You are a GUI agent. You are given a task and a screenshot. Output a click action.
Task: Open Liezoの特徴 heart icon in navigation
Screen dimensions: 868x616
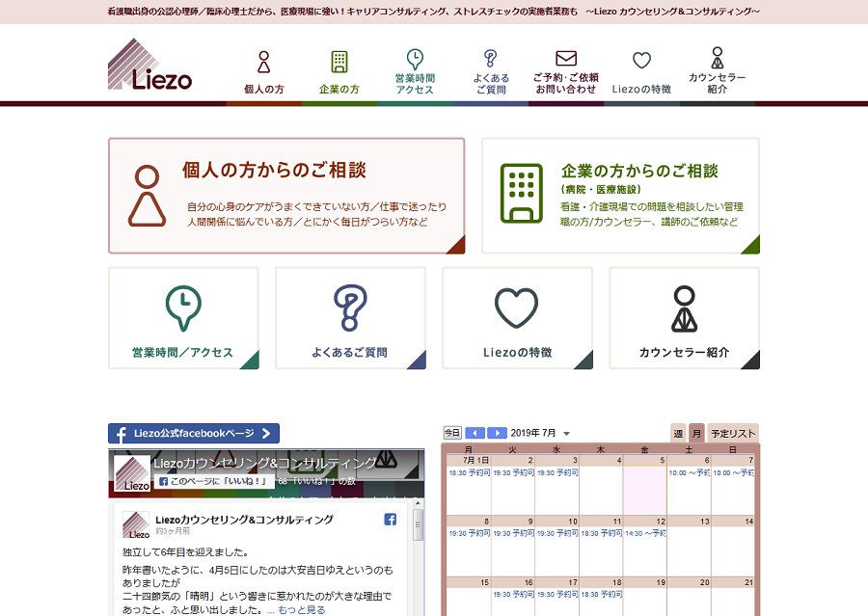coord(641,61)
